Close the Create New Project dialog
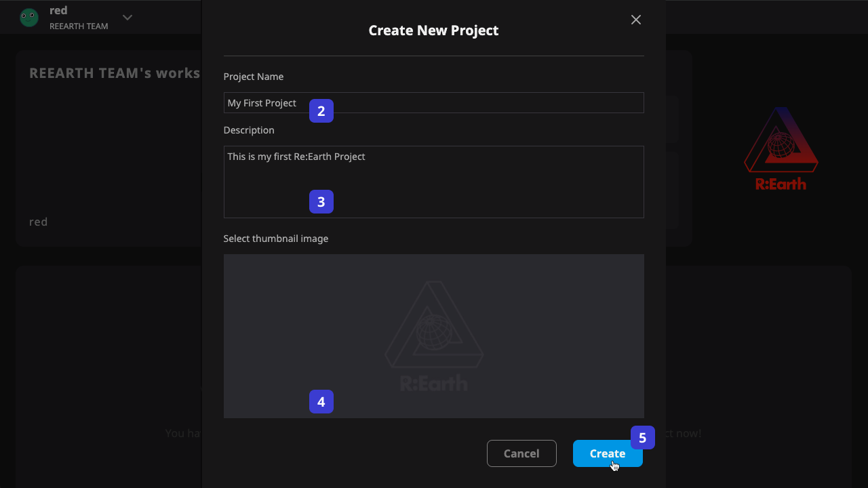Viewport: 868px width, 488px height. [635, 20]
